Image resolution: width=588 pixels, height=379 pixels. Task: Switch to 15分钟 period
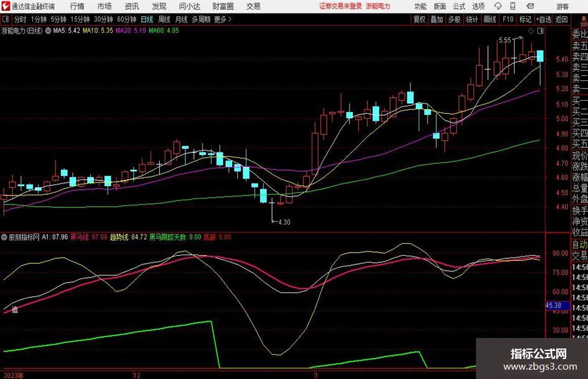[x=80, y=19]
